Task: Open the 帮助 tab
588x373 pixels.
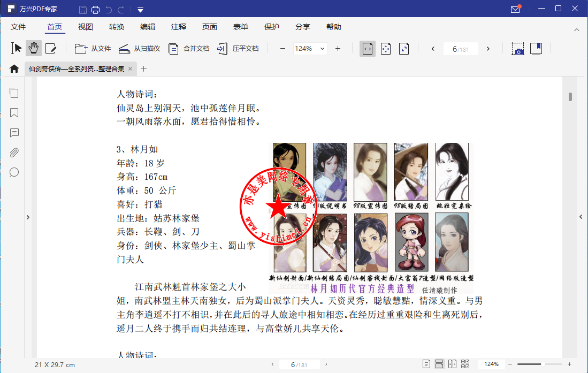Action: tap(334, 27)
